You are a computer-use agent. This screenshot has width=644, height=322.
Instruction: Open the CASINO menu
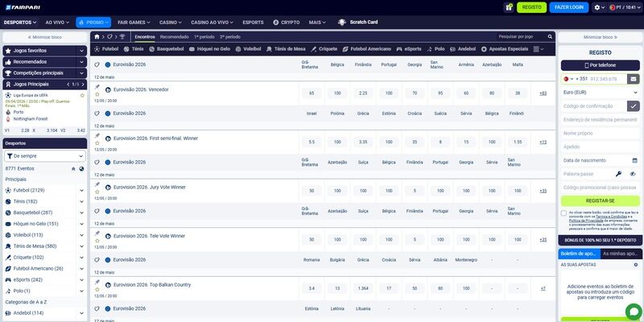tap(171, 23)
